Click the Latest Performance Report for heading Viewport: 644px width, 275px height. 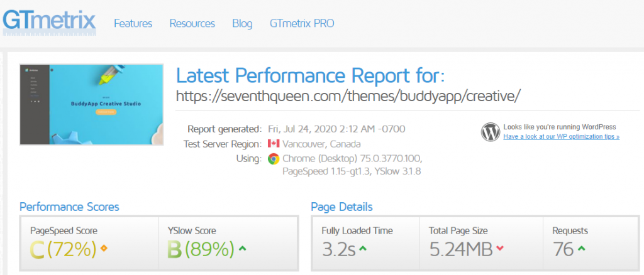point(311,75)
